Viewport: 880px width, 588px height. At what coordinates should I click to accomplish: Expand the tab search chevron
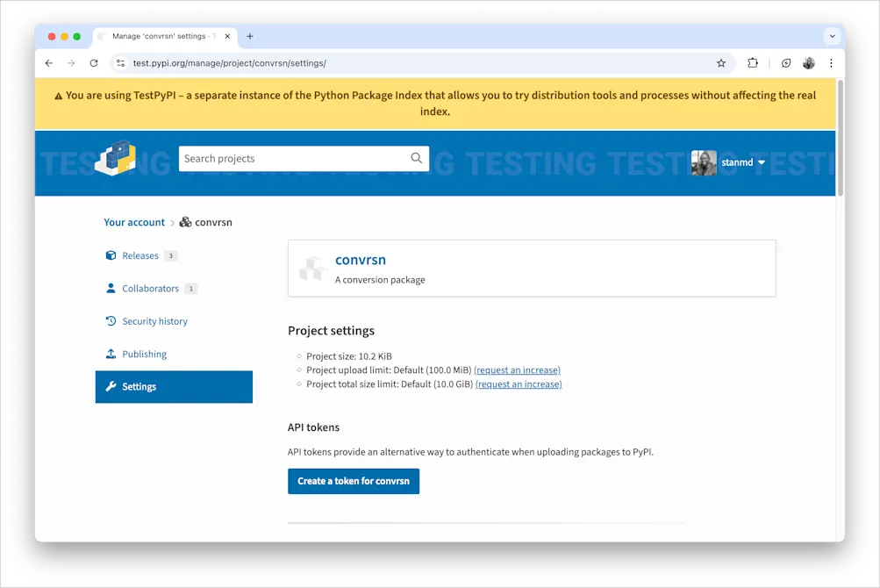[x=833, y=37]
